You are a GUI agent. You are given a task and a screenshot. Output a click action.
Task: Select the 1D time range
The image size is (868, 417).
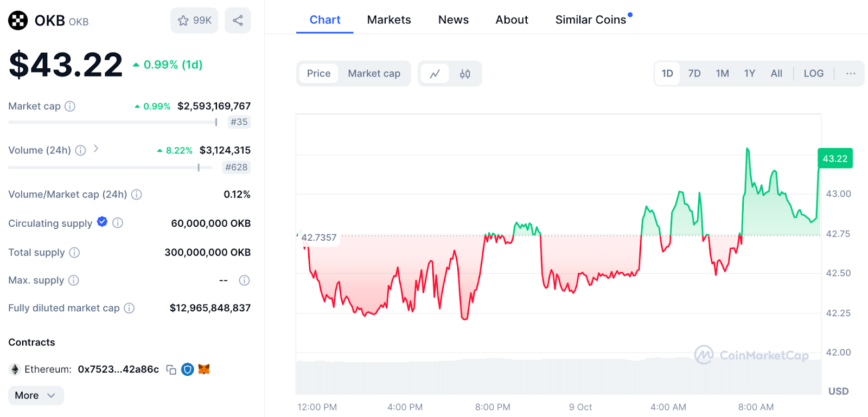coord(667,74)
